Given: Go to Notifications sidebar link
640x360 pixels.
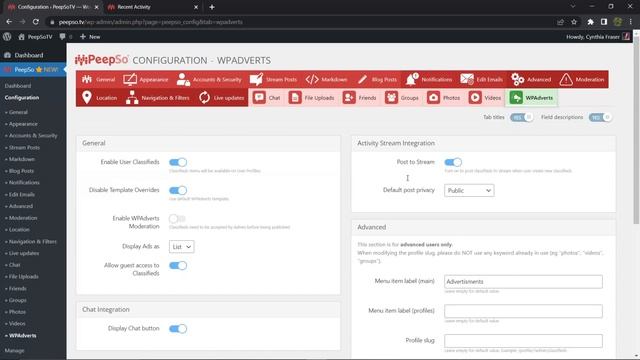Looking at the screenshot, I should pyautogui.click(x=23, y=182).
